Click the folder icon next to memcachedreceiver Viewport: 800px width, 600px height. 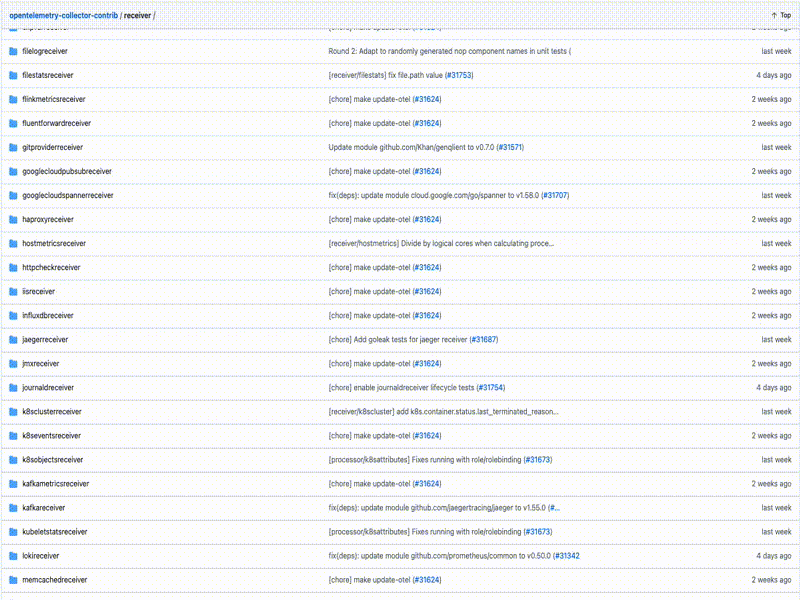click(13, 579)
